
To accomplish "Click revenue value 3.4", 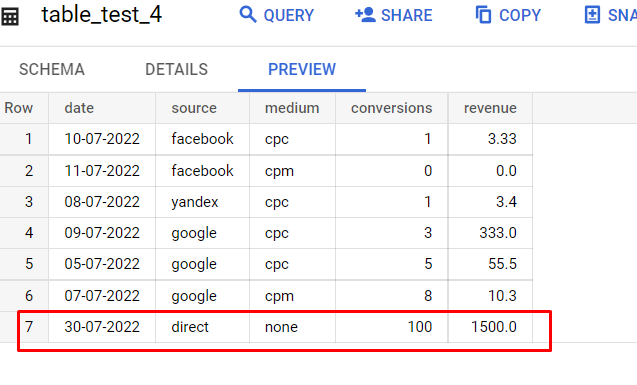I will pyautogui.click(x=506, y=202).
